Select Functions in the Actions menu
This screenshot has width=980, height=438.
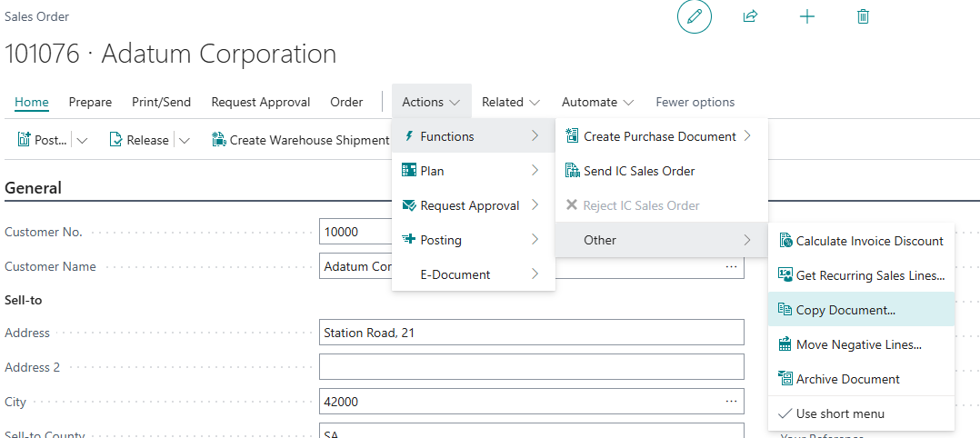(x=473, y=136)
